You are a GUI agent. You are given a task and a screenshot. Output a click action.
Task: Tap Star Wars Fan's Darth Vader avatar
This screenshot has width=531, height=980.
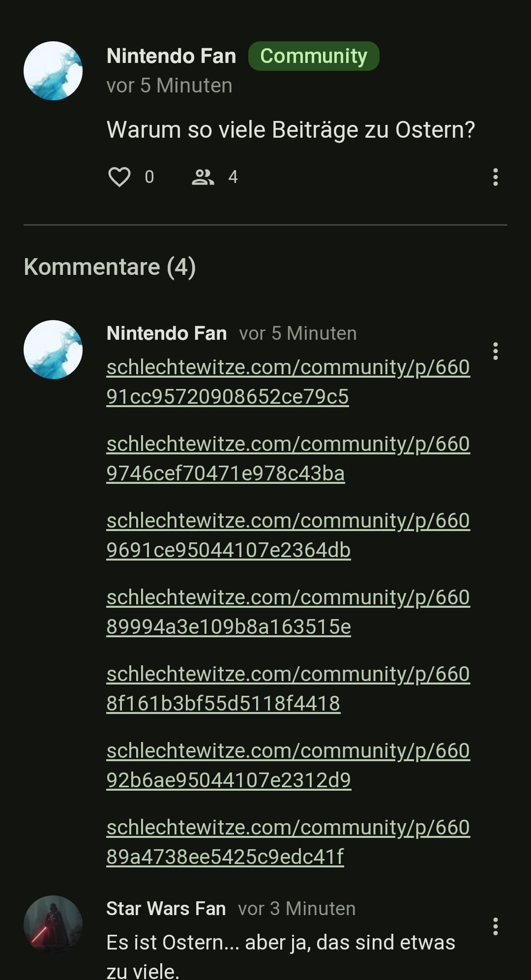point(53,924)
